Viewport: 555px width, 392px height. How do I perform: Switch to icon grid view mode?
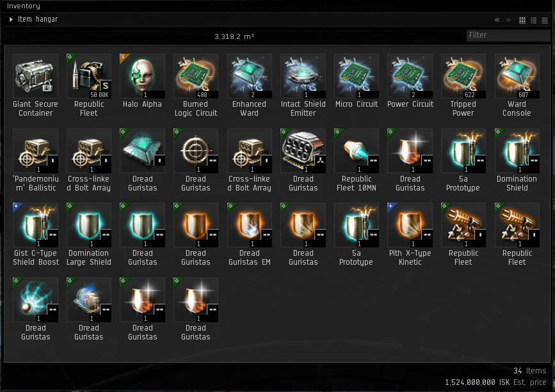tap(522, 20)
